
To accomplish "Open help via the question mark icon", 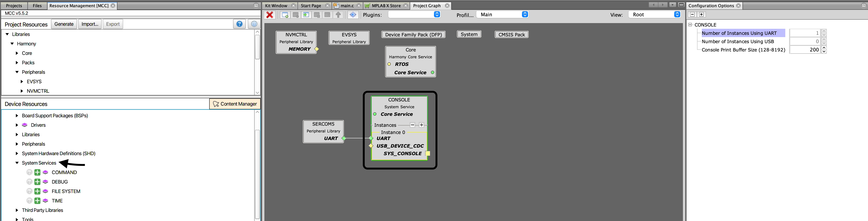I will [239, 24].
